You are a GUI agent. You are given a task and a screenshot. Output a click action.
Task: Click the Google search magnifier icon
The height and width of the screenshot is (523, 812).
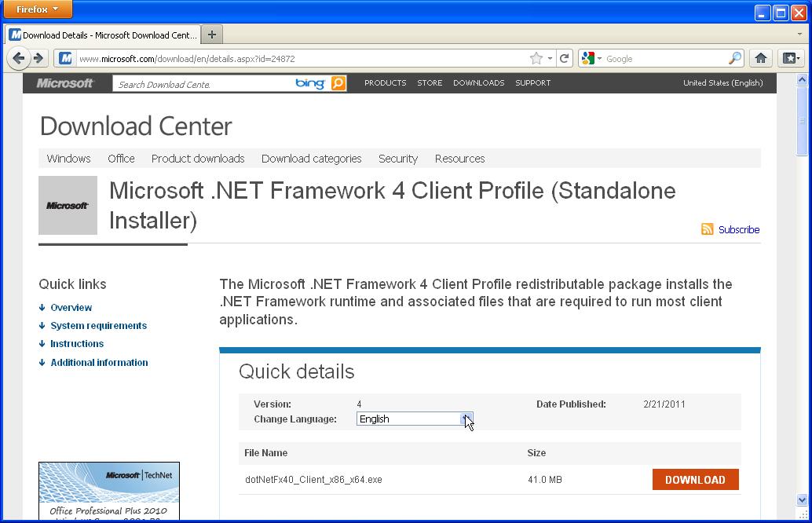[733, 57]
